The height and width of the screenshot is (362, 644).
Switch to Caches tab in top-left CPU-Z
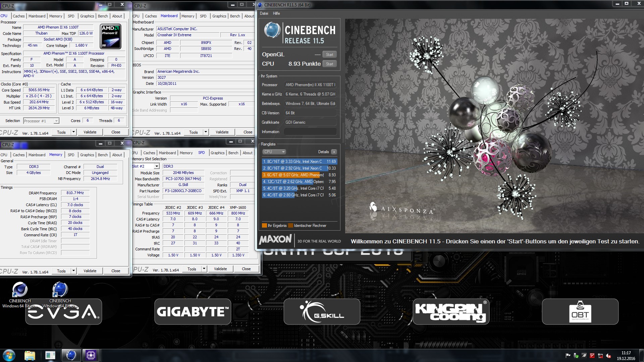[x=19, y=16]
